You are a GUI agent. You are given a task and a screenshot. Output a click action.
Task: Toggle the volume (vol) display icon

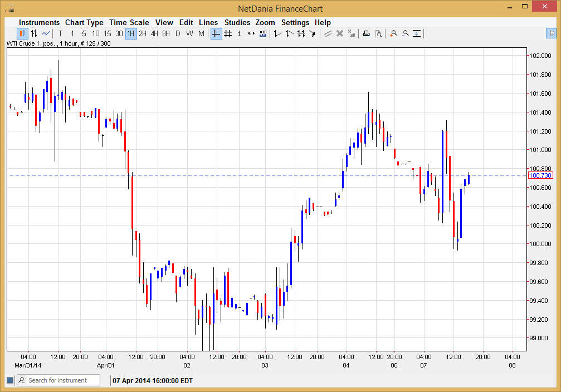263,33
